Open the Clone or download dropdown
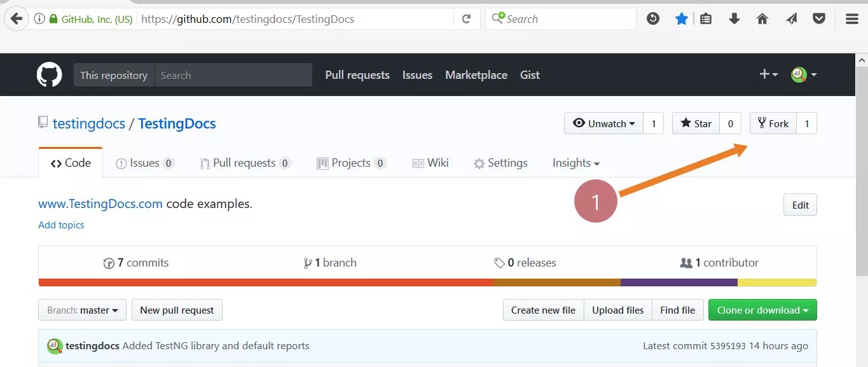Image resolution: width=868 pixels, height=367 pixels. click(x=762, y=310)
